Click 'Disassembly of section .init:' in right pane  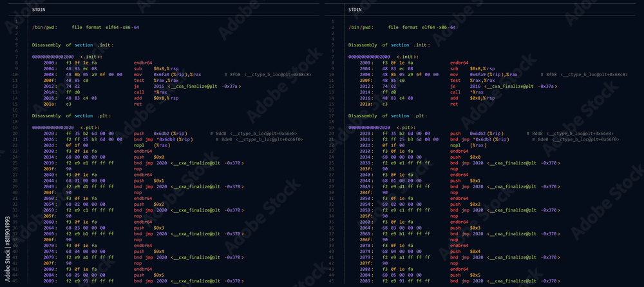coord(389,45)
